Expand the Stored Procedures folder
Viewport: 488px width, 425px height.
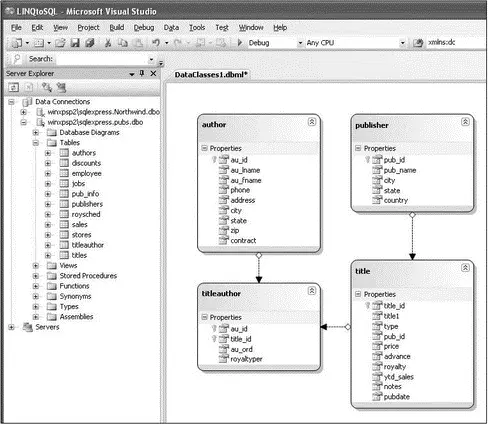tap(36, 276)
